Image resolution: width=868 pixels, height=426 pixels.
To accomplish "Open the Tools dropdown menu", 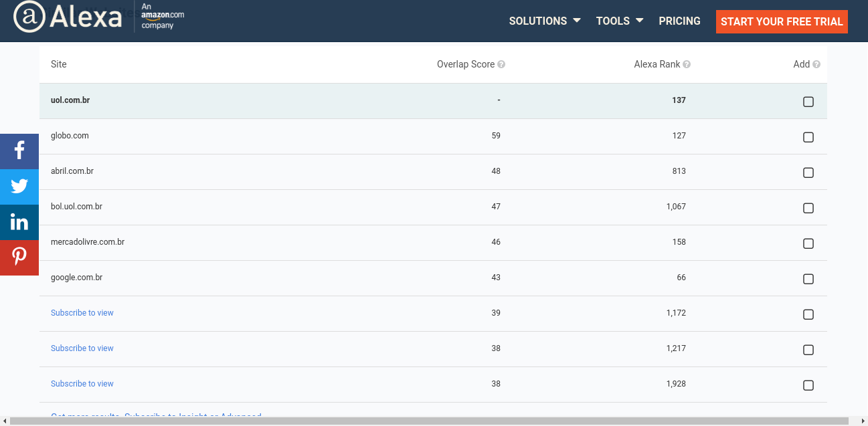I will (x=620, y=21).
